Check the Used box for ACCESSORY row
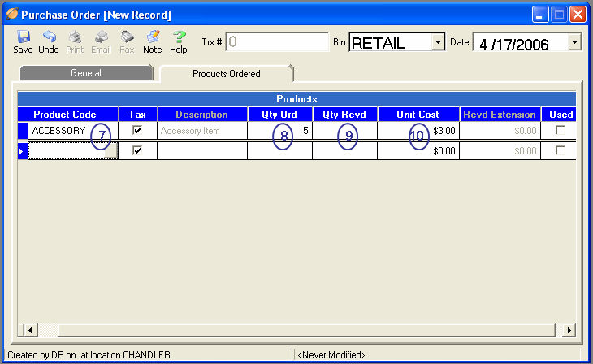Image resolution: width=593 pixels, height=364 pixels. pos(560,130)
